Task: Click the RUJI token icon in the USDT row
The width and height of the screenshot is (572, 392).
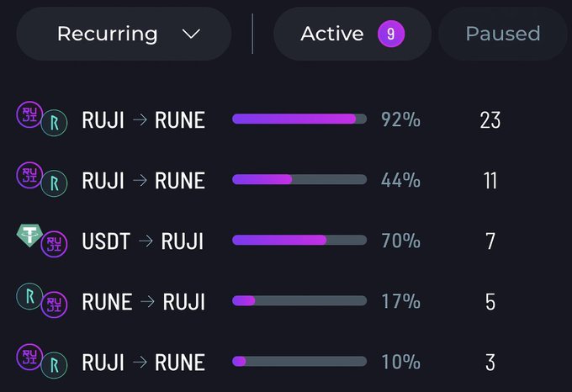Action: tap(54, 244)
